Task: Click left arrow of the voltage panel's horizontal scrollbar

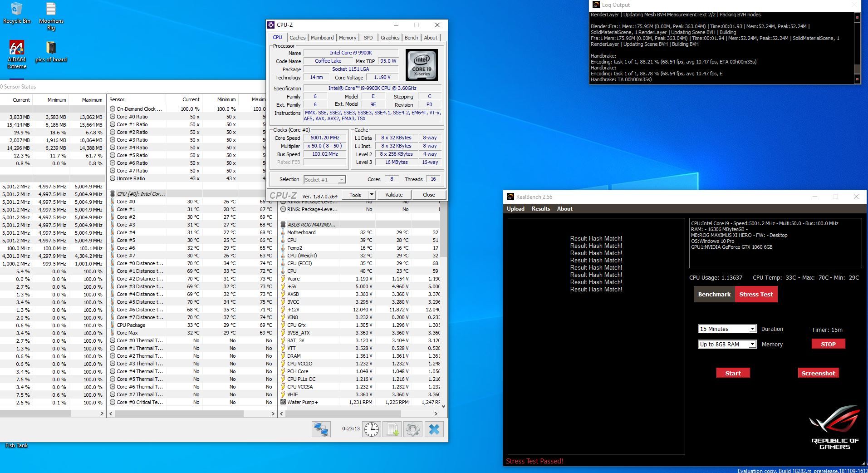Action: coord(282,414)
